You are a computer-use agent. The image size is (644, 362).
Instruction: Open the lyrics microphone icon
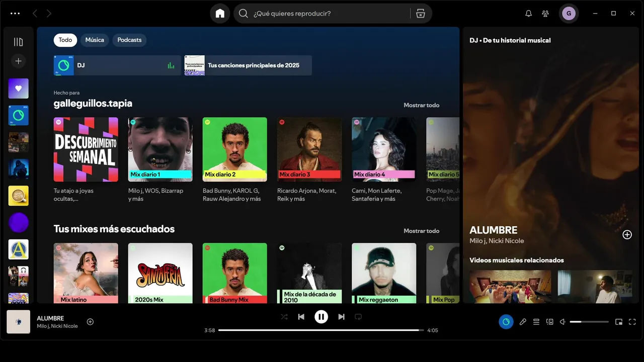pos(523,322)
